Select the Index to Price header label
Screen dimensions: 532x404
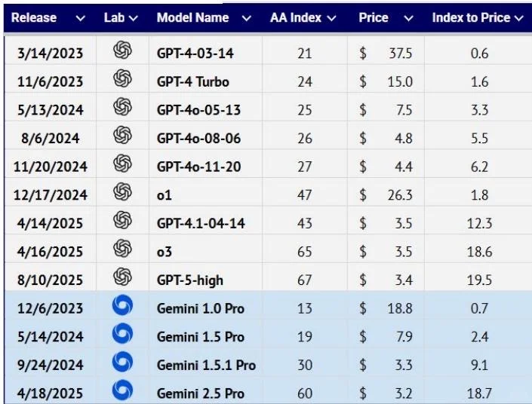pos(472,17)
